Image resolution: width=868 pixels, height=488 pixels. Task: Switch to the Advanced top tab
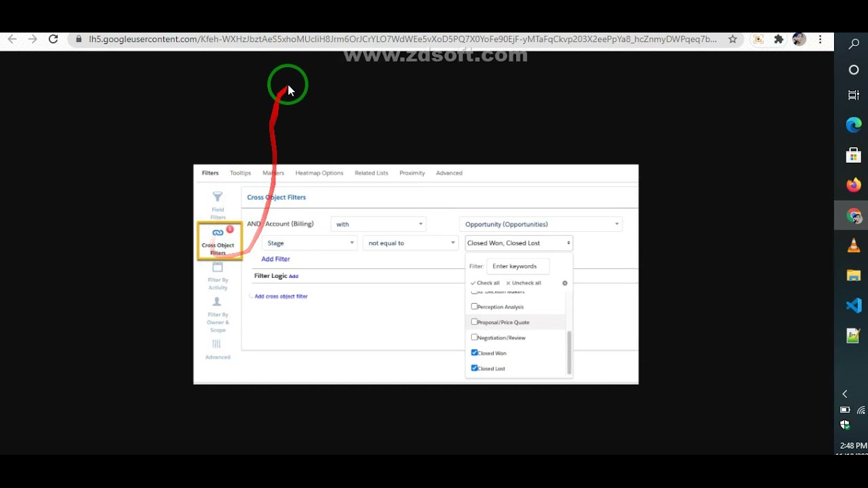point(449,173)
